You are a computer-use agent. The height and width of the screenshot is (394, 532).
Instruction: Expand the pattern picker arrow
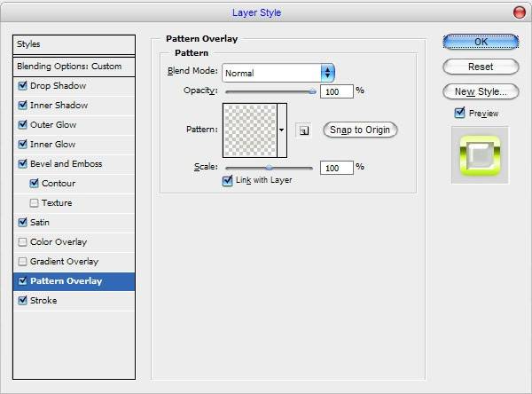pyautogui.click(x=282, y=130)
